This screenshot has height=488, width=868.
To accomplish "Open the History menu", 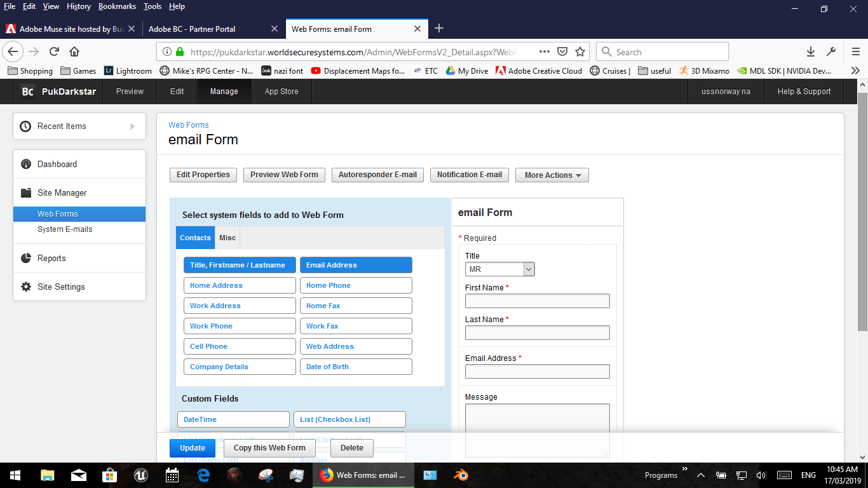I will (x=79, y=6).
